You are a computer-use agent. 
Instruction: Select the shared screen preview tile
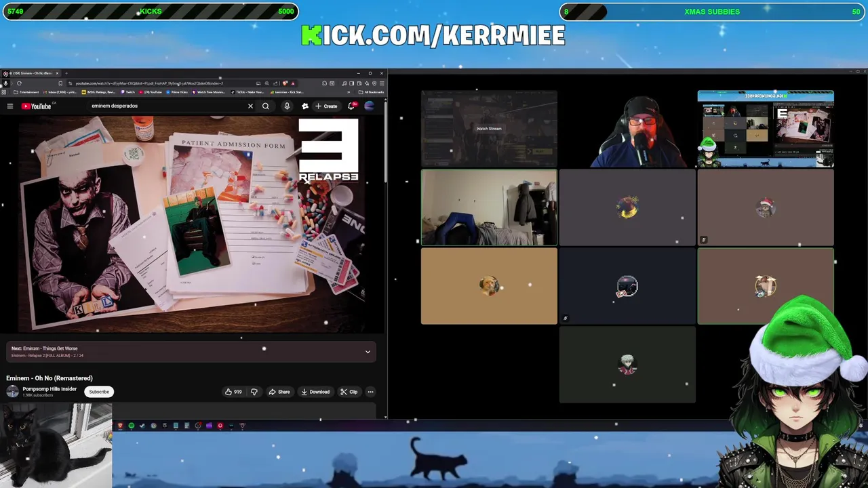click(x=766, y=129)
